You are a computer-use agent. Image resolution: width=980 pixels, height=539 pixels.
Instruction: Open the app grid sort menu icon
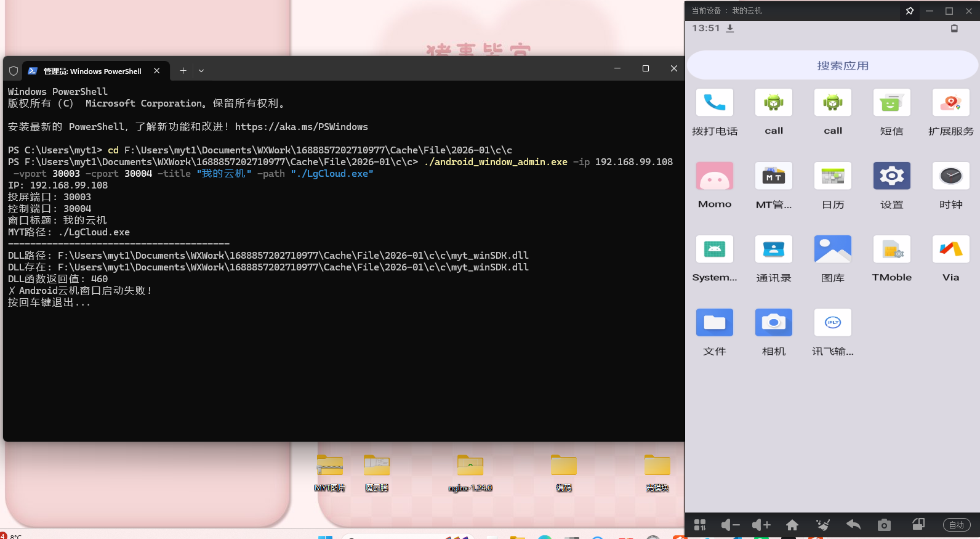point(700,525)
